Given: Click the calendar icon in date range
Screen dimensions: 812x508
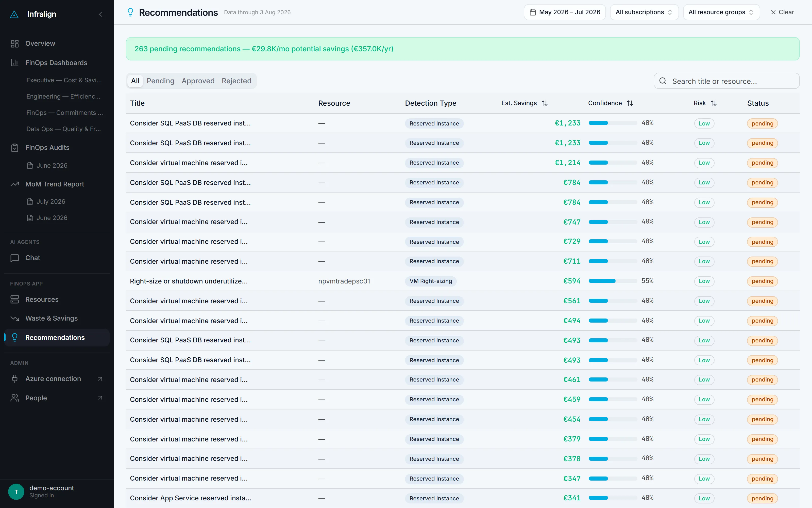Looking at the screenshot, I should click(533, 12).
